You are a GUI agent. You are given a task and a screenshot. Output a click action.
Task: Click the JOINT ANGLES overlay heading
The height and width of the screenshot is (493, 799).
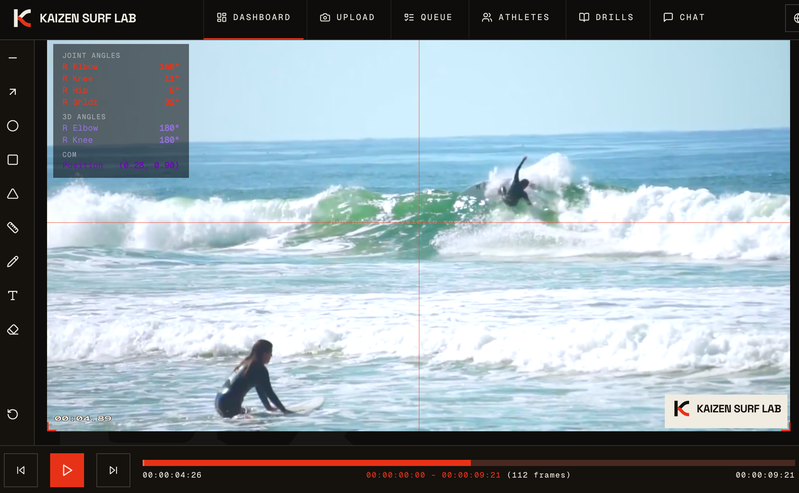pos(91,56)
